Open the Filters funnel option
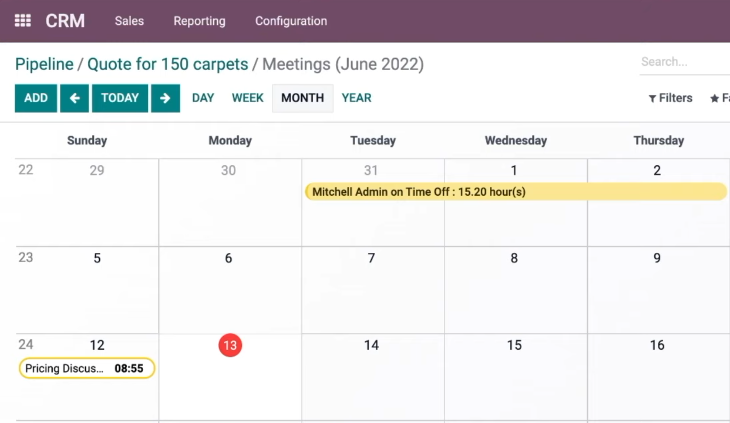 670,98
